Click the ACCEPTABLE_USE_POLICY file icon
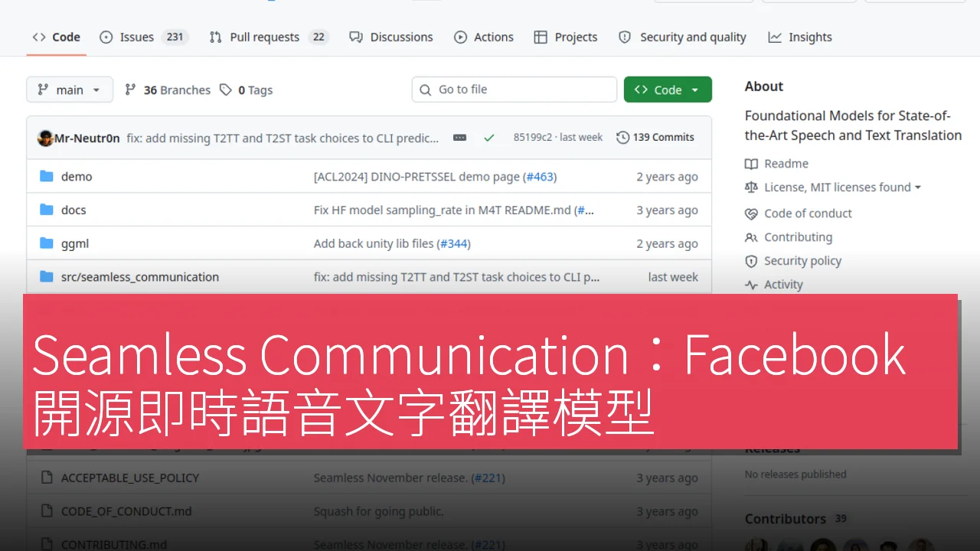Screen dimensions: 980x551 click(46, 478)
